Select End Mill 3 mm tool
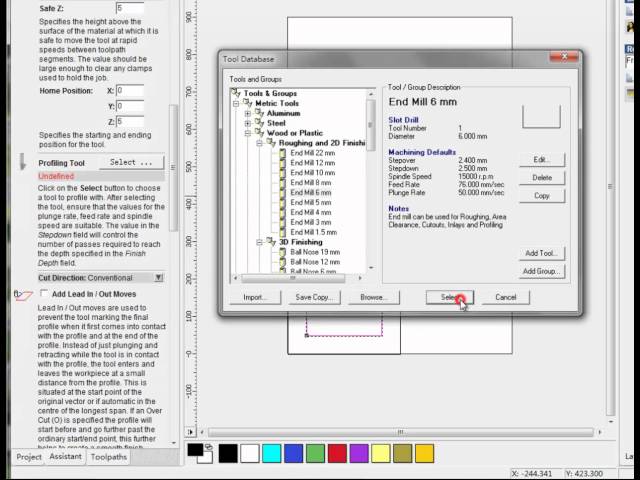640x480 pixels. click(x=311, y=222)
